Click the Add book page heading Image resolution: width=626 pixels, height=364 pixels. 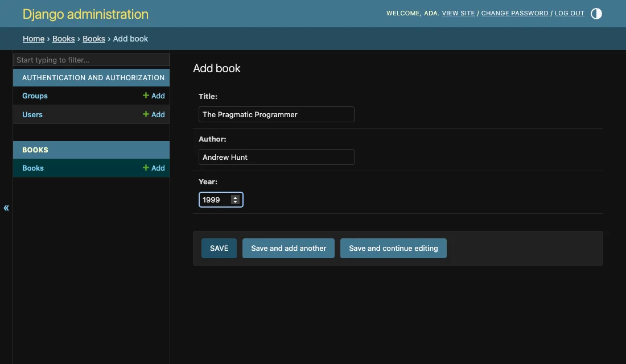click(x=217, y=68)
